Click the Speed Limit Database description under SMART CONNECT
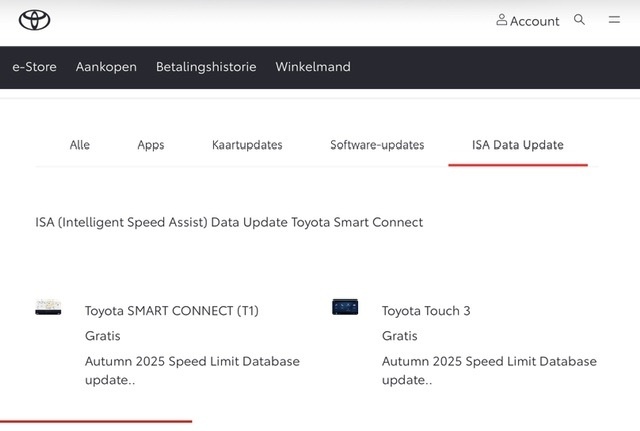The height and width of the screenshot is (431, 640). [x=192, y=371]
